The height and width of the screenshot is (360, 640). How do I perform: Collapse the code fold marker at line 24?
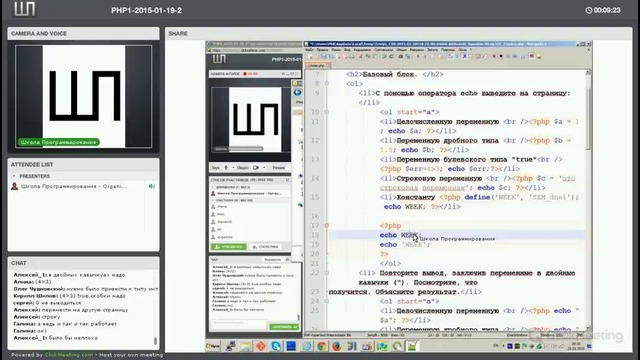pyautogui.click(x=327, y=301)
